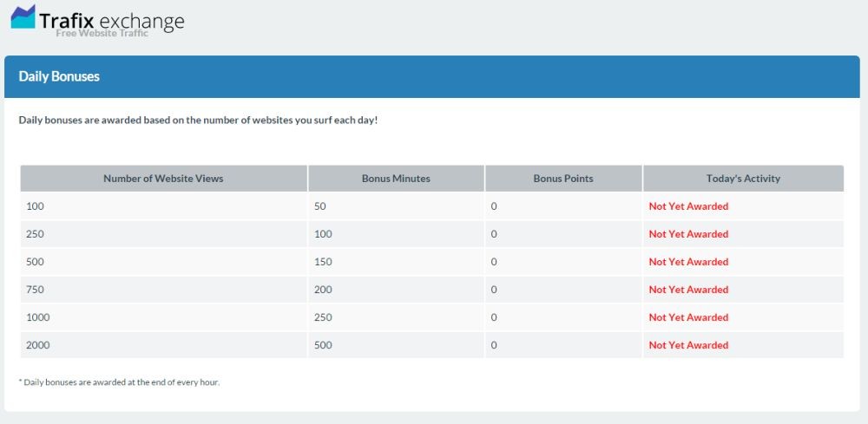
Task: Click Not Yet Awarded in the 250 views row
Action: (x=688, y=234)
